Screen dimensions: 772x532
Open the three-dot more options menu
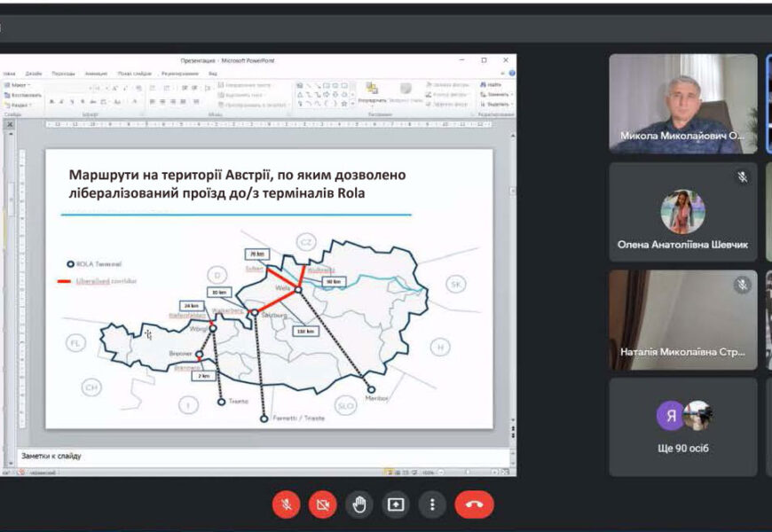432,505
